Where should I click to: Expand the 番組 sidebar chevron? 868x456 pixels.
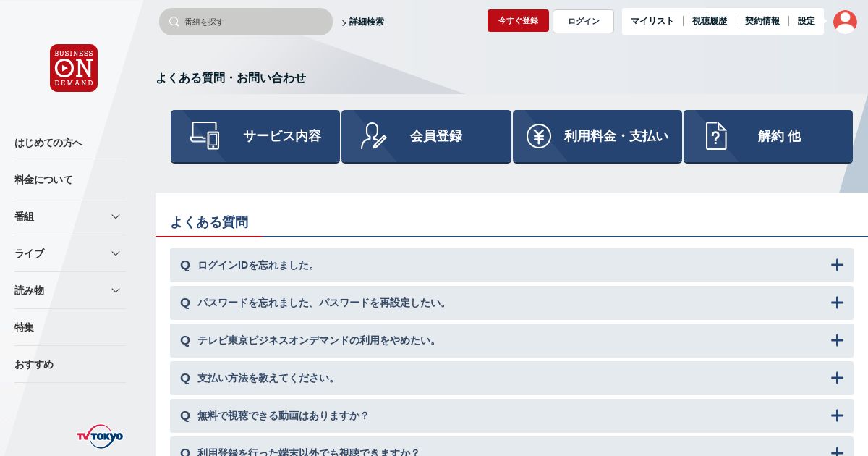click(x=116, y=216)
